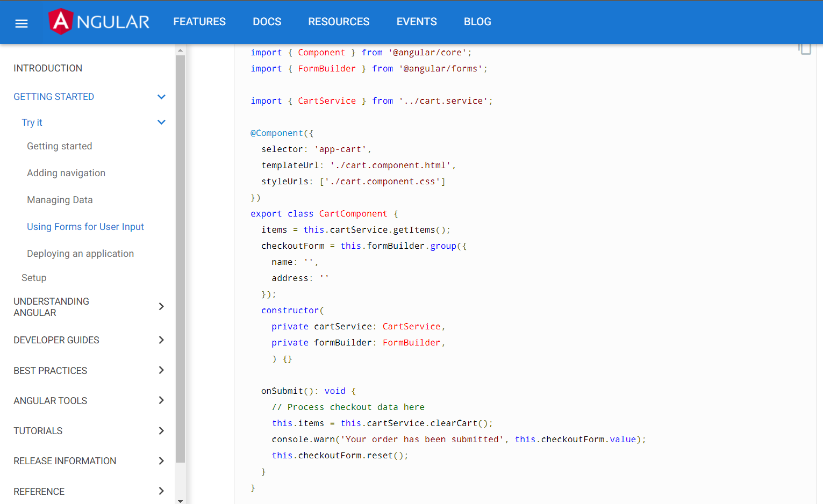Go to Resources in the top bar
The width and height of the screenshot is (823, 504).
(339, 21)
